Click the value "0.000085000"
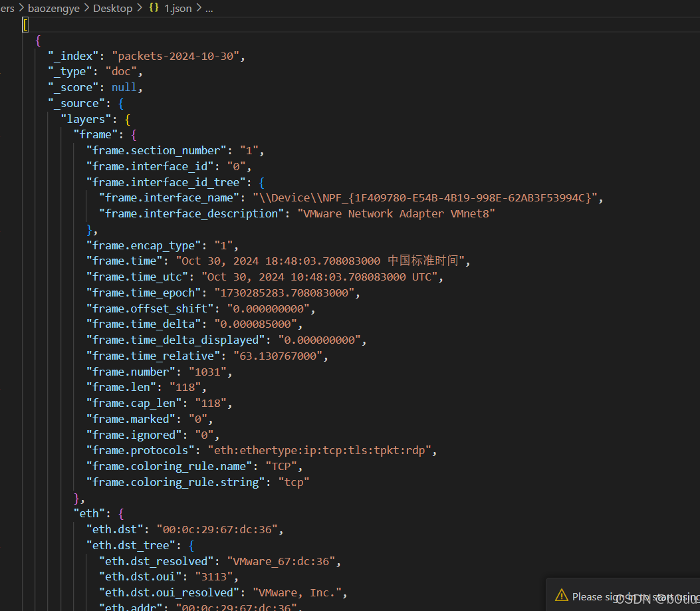Viewport: 700px width, 611px height. pyautogui.click(x=256, y=324)
